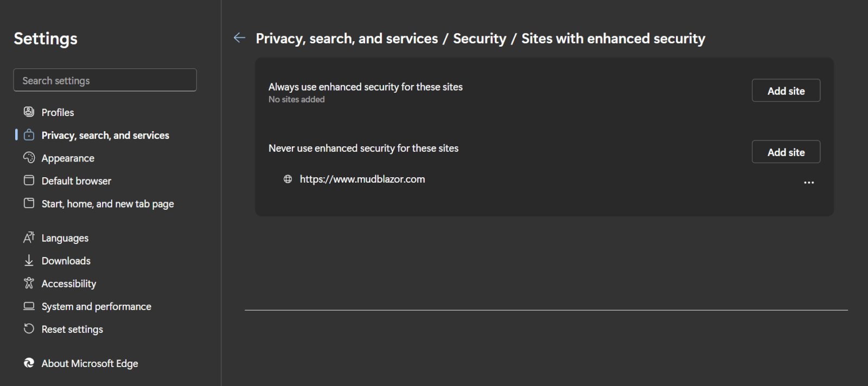This screenshot has height=386, width=868.
Task: Click the Appearance palette icon
Action: (29, 158)
